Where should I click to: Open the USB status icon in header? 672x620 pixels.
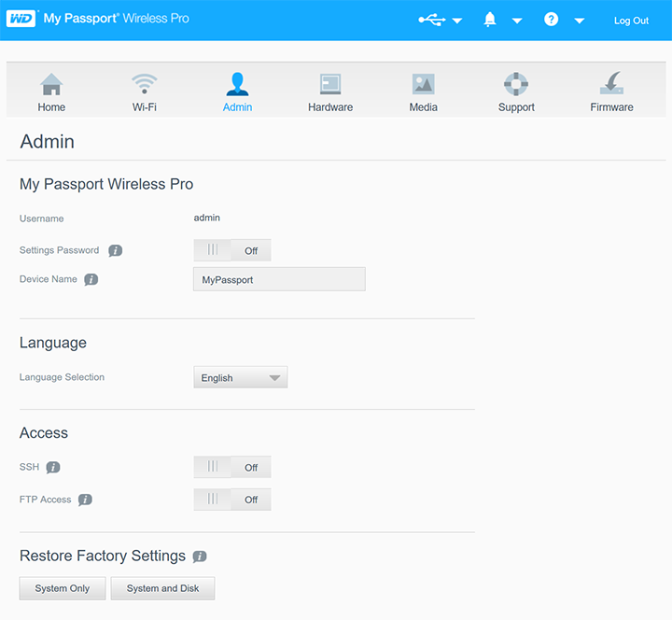tap(431, 20)
